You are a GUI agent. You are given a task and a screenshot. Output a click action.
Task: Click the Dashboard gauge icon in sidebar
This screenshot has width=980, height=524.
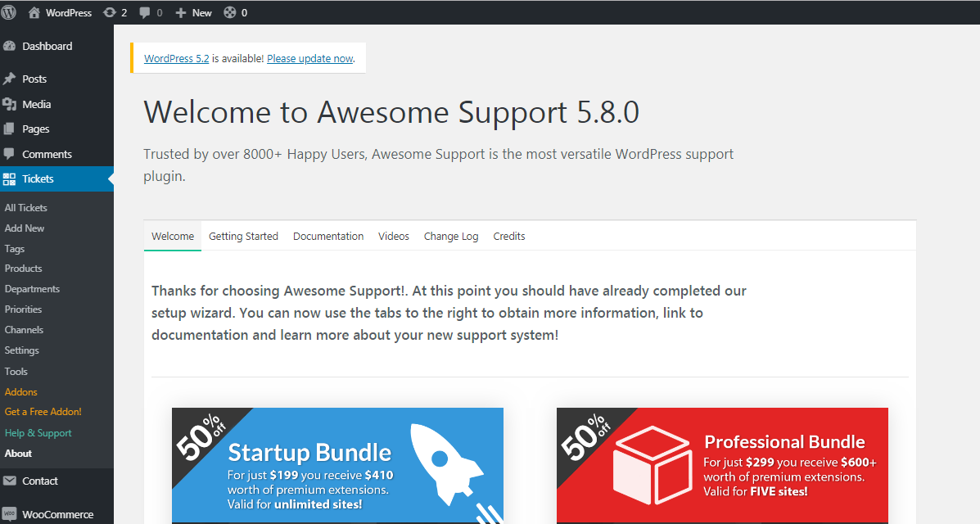(x=9, y=46)
